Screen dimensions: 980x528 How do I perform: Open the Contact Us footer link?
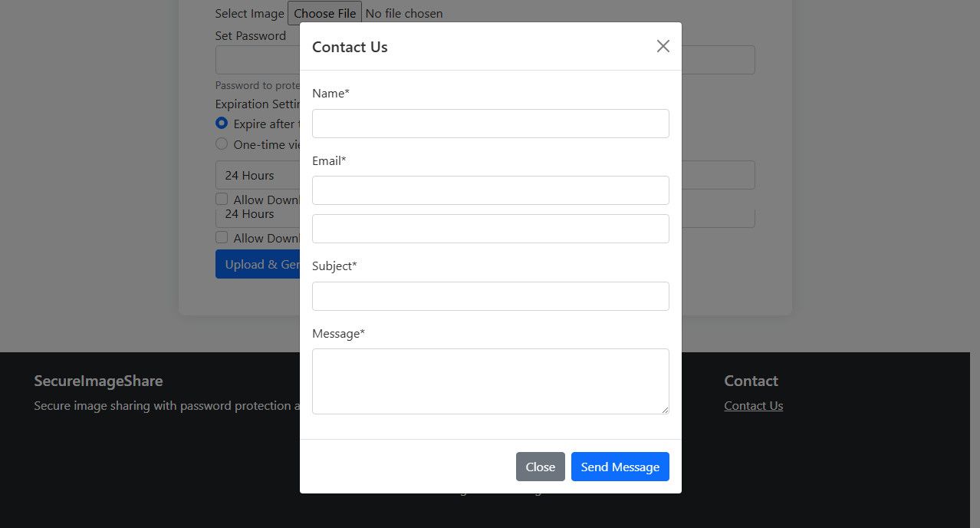[x=753, y=406]
